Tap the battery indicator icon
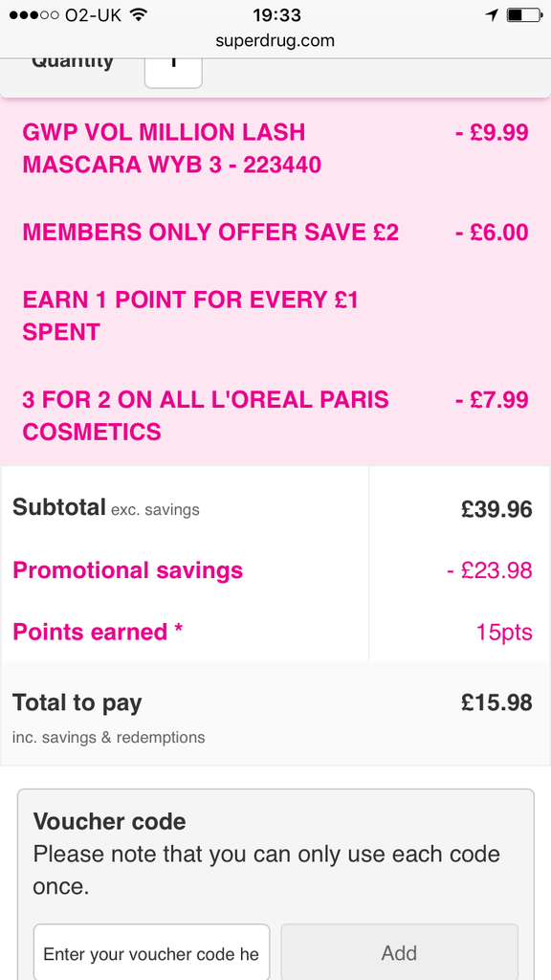Screen dimensions: 551x980 (x=523, y=14)
